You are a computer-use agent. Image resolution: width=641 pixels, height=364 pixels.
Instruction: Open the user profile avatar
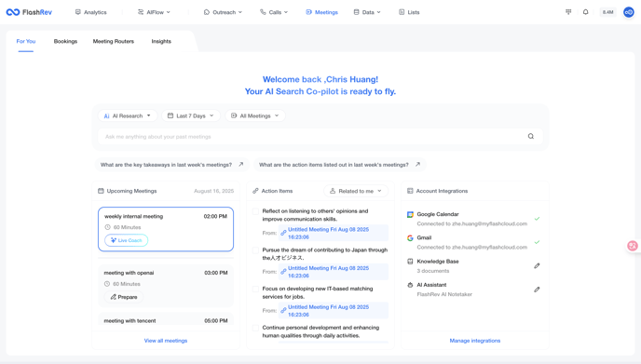[628, 12]
